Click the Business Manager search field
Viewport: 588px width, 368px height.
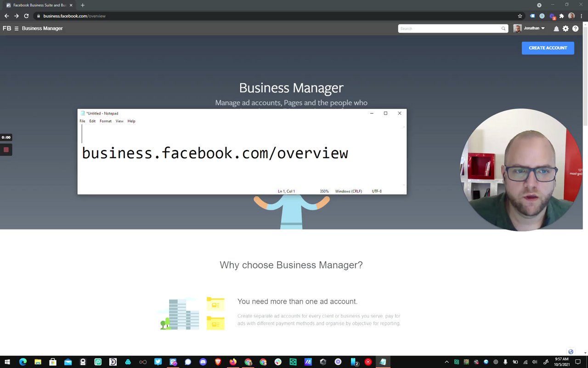click(452, 29)
